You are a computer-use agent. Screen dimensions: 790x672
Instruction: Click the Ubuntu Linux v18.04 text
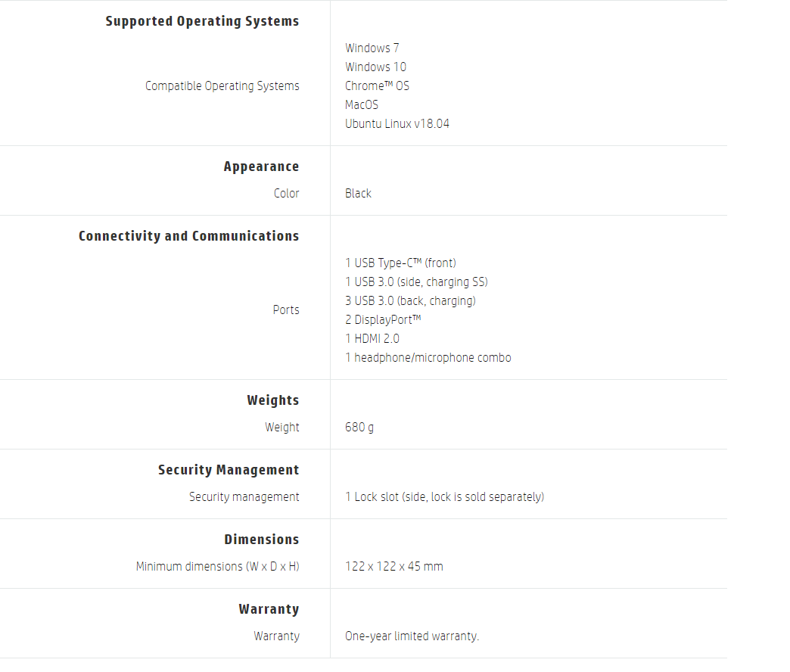click(397, 124)
